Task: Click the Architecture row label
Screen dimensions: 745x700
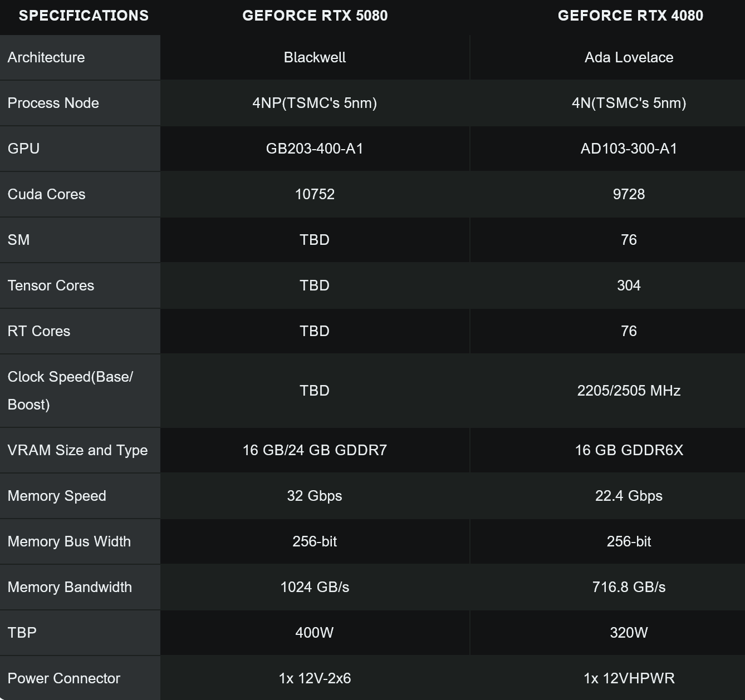Action: point(46,57)
